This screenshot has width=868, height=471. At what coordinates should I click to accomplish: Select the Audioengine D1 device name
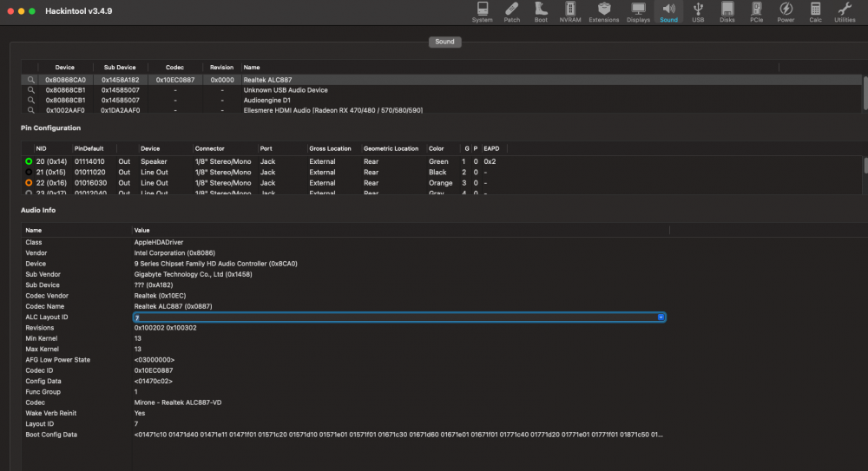[x=266, y=100]
